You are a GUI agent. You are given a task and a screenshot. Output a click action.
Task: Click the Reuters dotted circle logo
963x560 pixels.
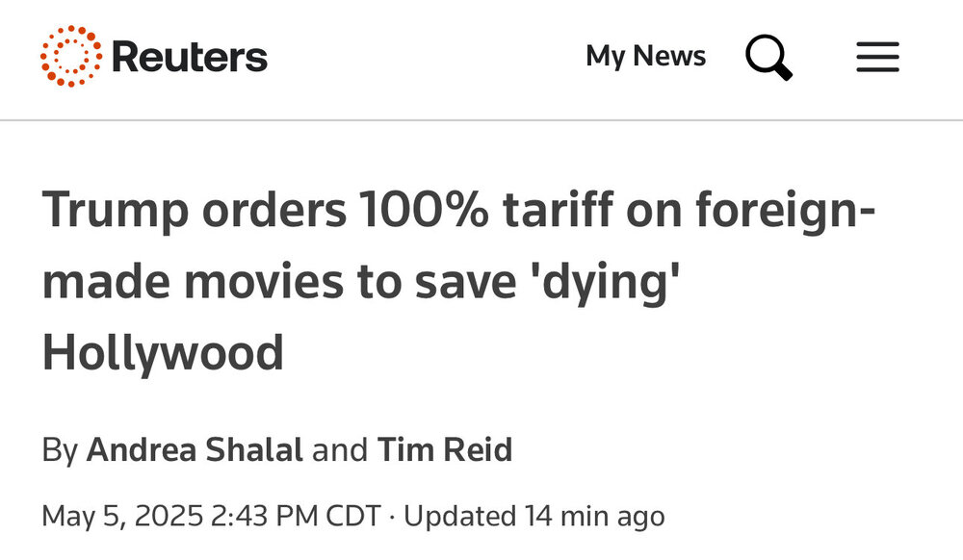point(70,57)
